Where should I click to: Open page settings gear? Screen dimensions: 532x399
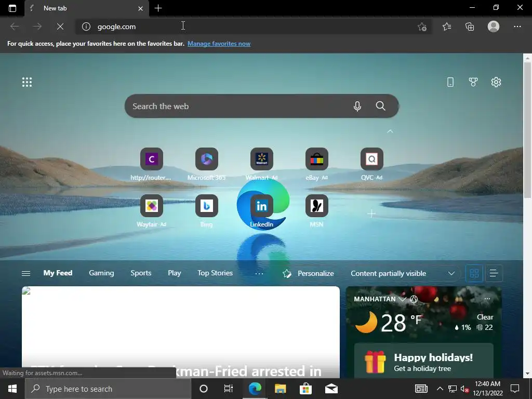[x=496, y=82]
